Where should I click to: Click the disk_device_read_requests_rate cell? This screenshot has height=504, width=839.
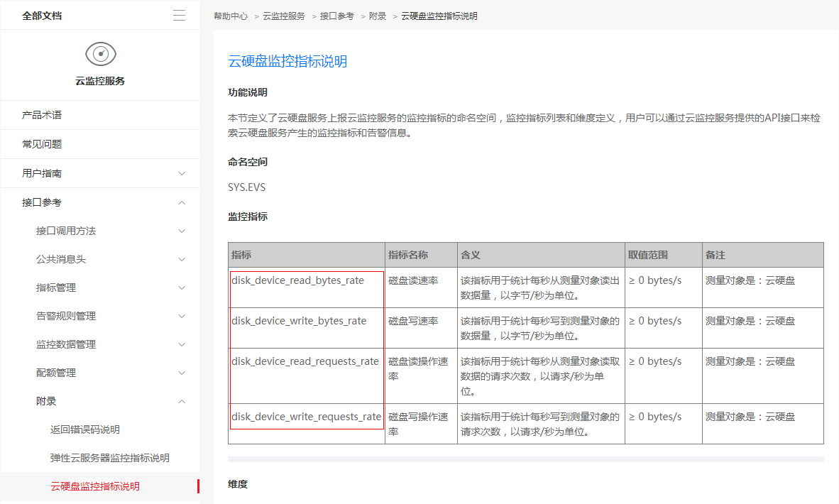(x=307, y=376)
